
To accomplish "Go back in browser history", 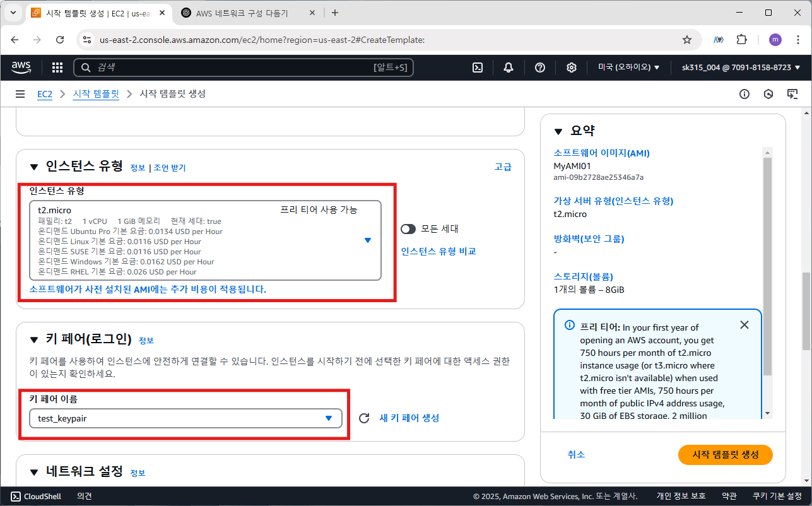I will pyautogui.click(x=15, y=40).
